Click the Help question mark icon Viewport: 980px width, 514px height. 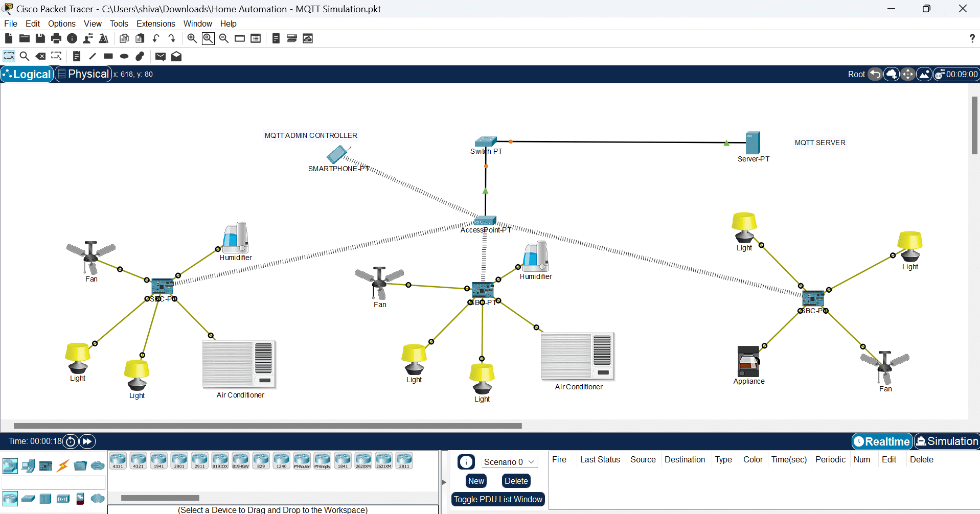[972, 38]
